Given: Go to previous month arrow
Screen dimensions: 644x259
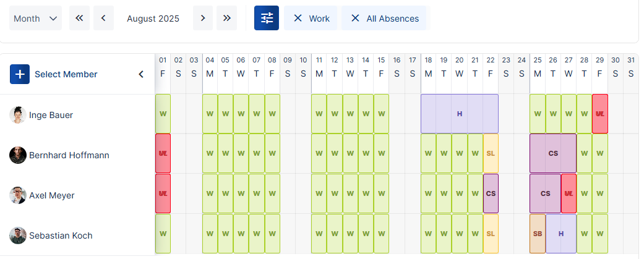Looking at the screenshot, I should pos(103,18).
